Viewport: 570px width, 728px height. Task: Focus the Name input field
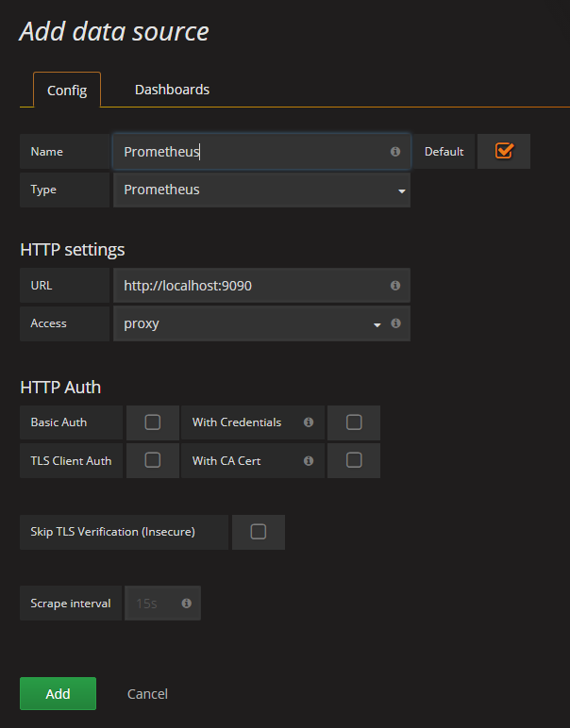click(x=261, y=152)
